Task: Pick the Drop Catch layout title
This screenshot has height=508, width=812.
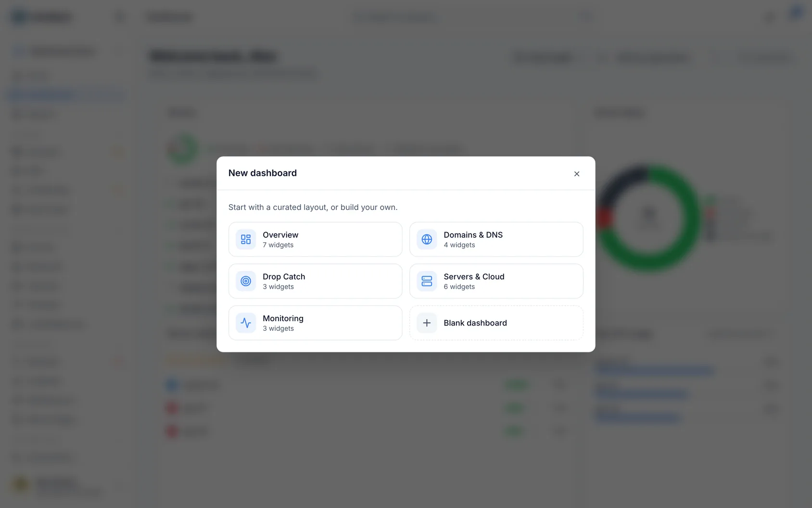Action: click(284, 277)
